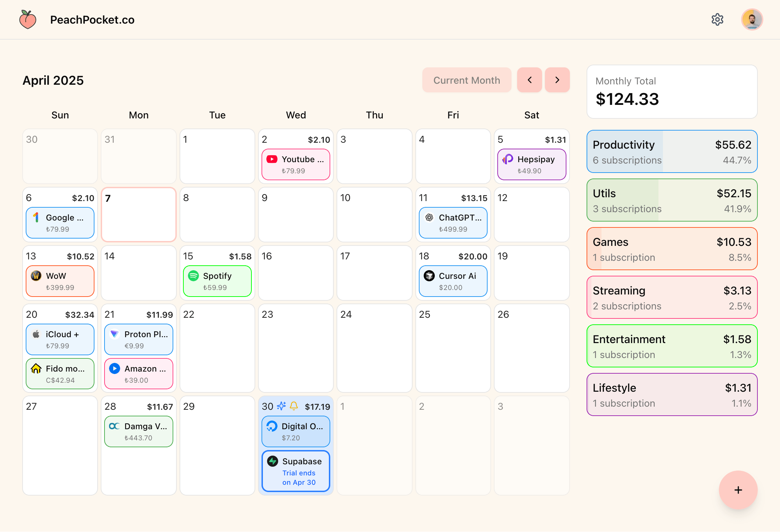The image size is (780, 532).
Task: Toggle the Games category filter
Action: pyautogui.click(x=672, y=249)
